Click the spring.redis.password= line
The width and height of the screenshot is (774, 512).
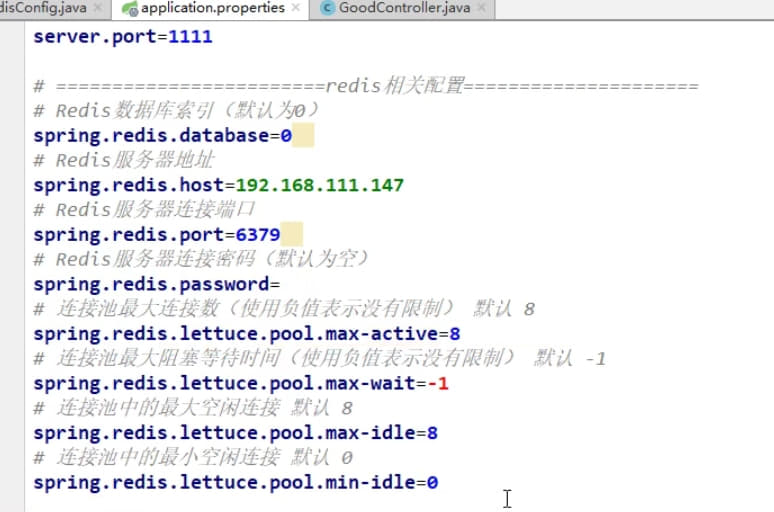pos(156,284)
